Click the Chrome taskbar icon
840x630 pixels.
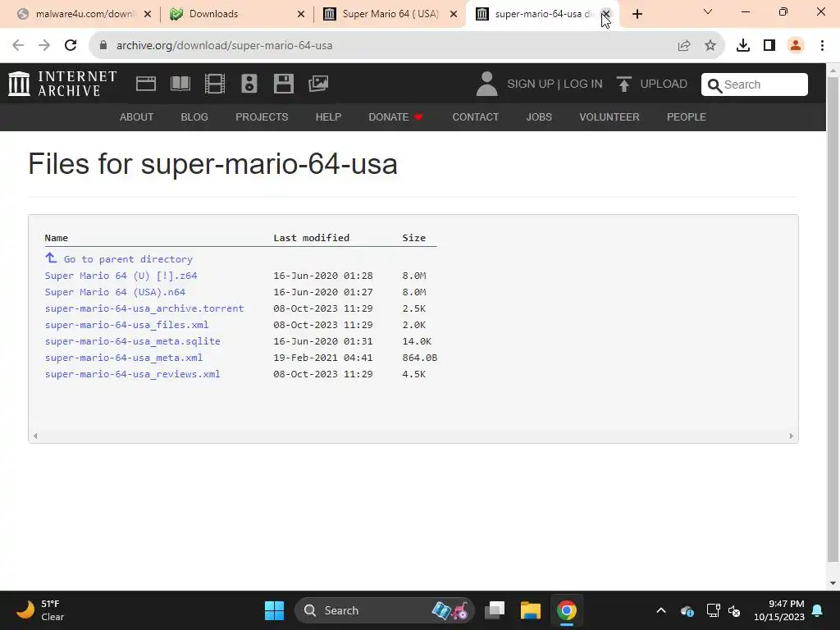click(x=566, y=610)
